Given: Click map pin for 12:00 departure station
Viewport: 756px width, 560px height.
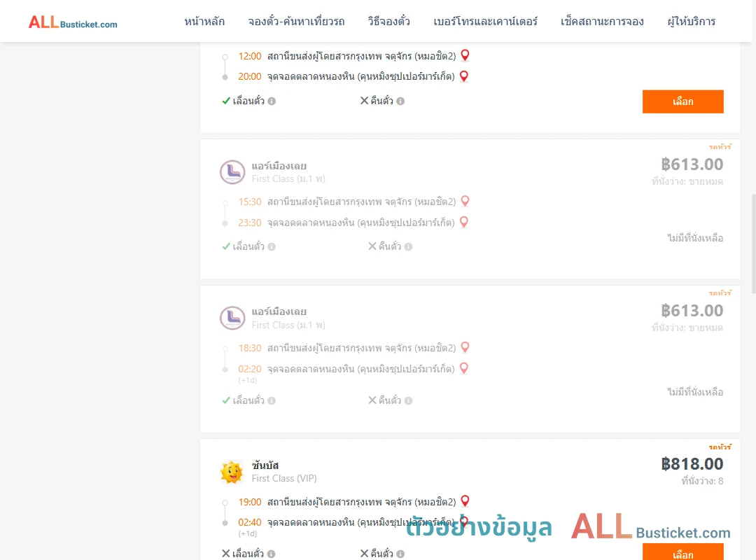Looking at the screenshot, I should click(x=465, y=55).
